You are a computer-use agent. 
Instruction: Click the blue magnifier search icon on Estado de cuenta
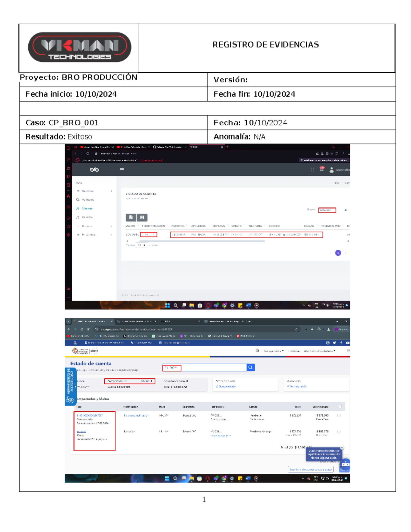pyautogui.click(x=250, y=367)
